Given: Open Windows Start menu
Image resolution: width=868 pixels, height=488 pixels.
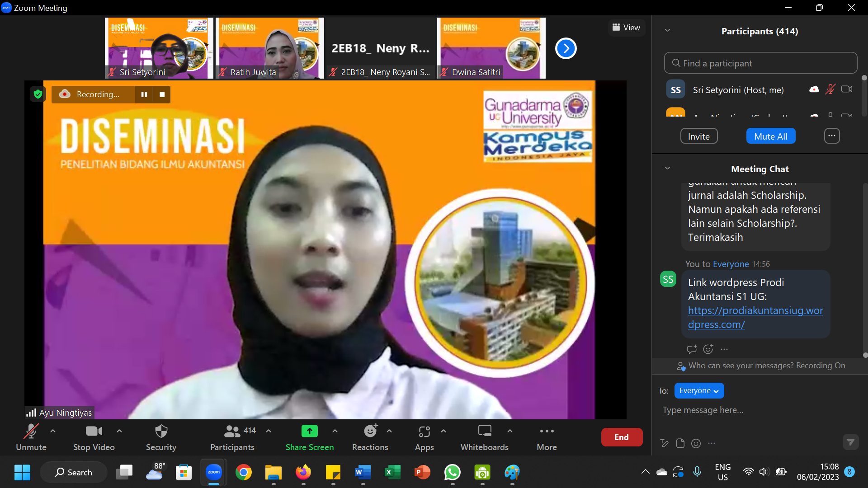Looking at the screenshot, I should pos(22,472).
